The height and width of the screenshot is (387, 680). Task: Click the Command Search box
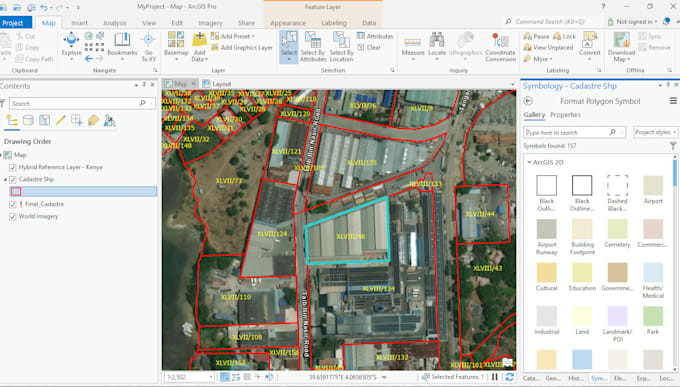pyautogui.click(x=552, y=21)
